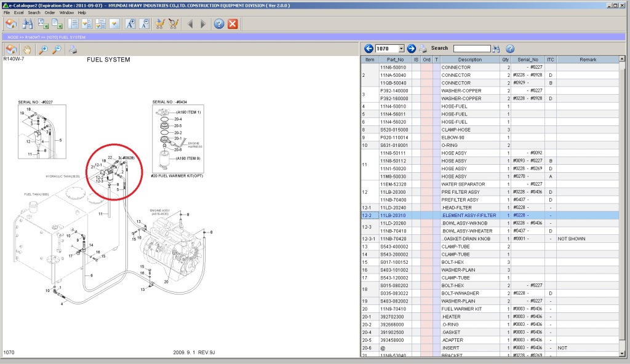
Task: Decrease font size with the A minus icon
Action: pyautogui.click(x=145, y=24)
